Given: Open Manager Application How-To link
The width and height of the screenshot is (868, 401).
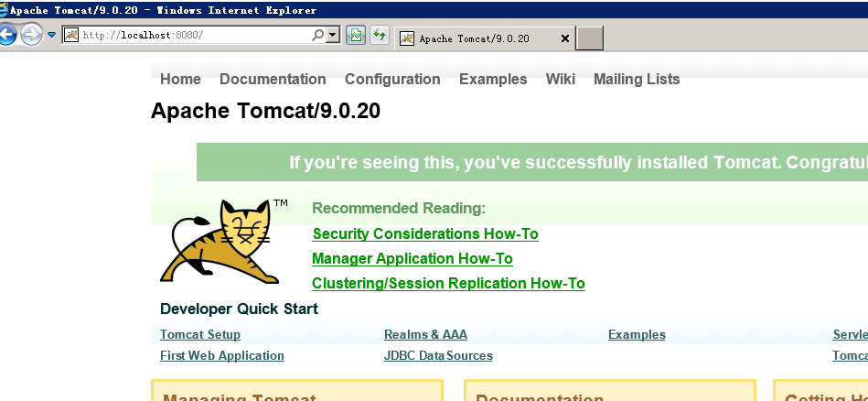Looking at the screenshot, I should click(x=413, y=259).
